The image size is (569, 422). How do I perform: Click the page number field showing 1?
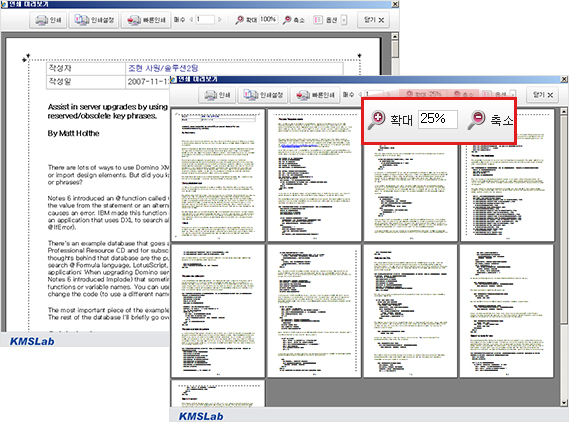pyautogui.click(x=205, y=19)
